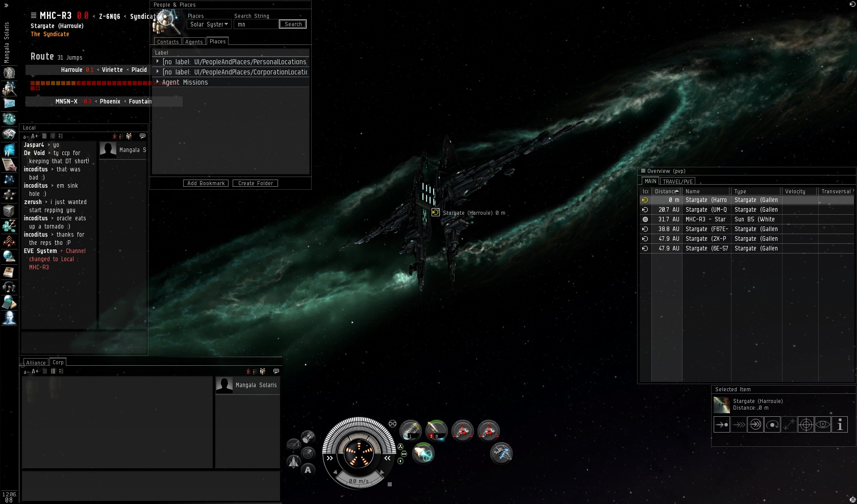The height and width of the screenshot is (504, 857).
Task: Open the Corp chat tab
Action: (x=58, y=362)
